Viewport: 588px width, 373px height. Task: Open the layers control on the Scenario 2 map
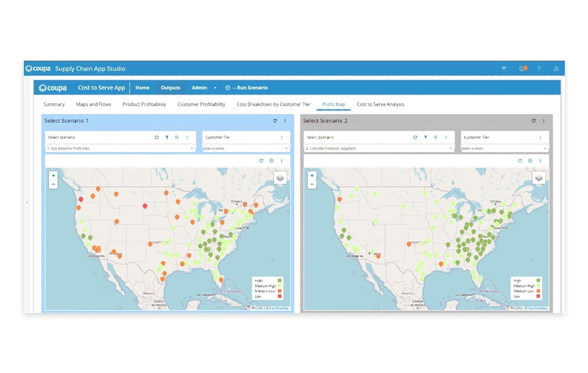coord(538,178)
